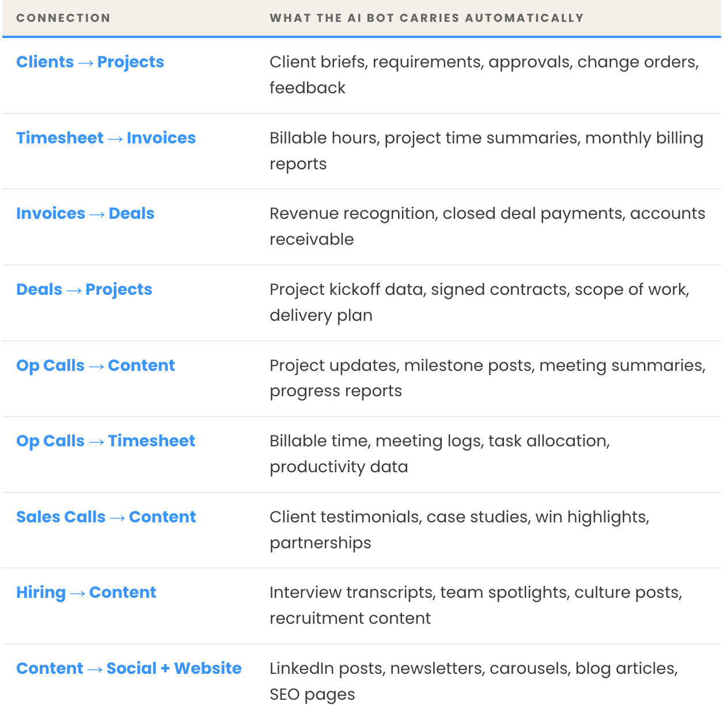Open the Op Calls → Content link
724x728 pixels.
coord(96,366)
